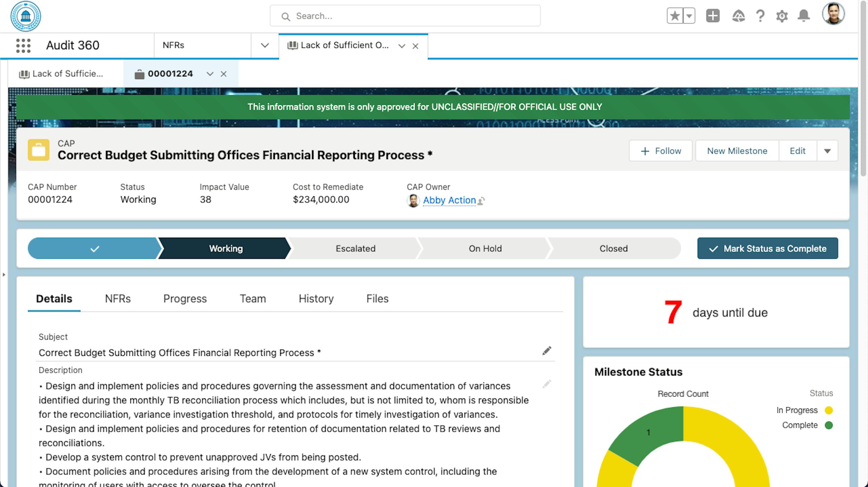Click the Trailhead guidance cloud icon
Image resolution: width=868 pixels, height=487 pixels.
coord(738,16)
